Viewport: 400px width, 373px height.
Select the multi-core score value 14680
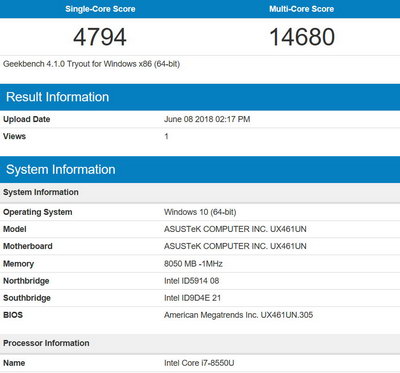tap(302, 37)
